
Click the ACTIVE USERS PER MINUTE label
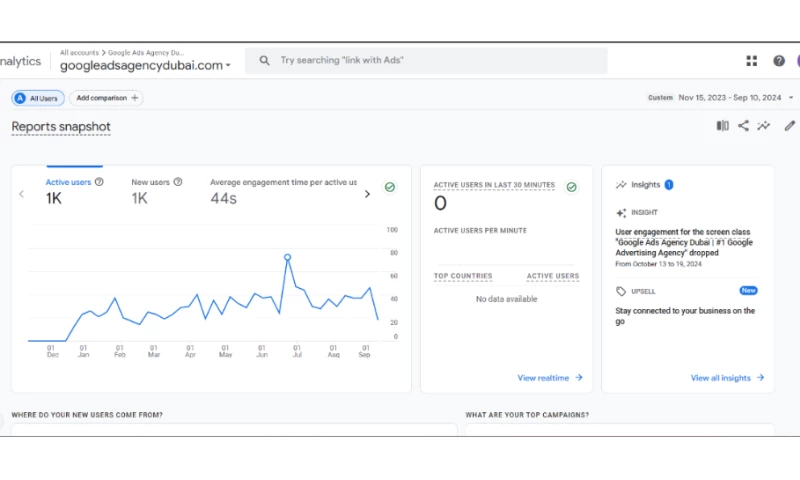click(x=480, y=231)
